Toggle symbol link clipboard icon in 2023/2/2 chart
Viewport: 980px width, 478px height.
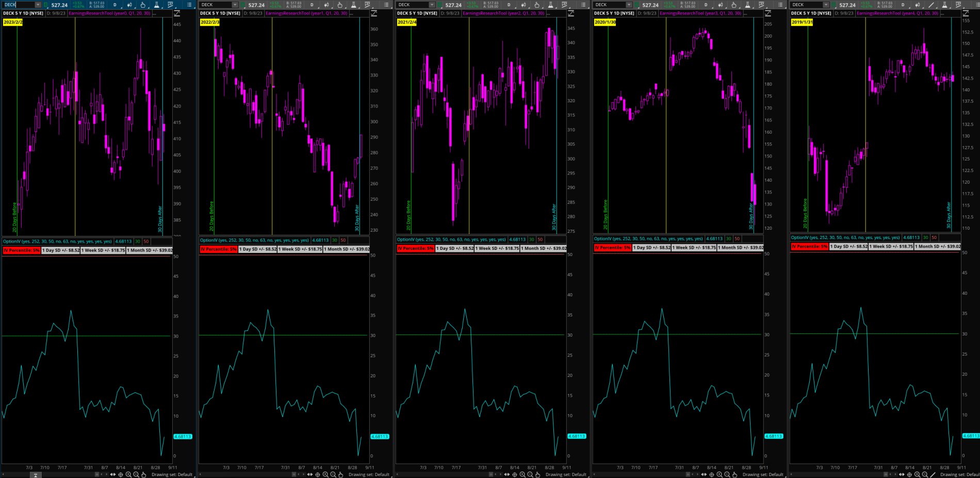click(x=46, y=5)
